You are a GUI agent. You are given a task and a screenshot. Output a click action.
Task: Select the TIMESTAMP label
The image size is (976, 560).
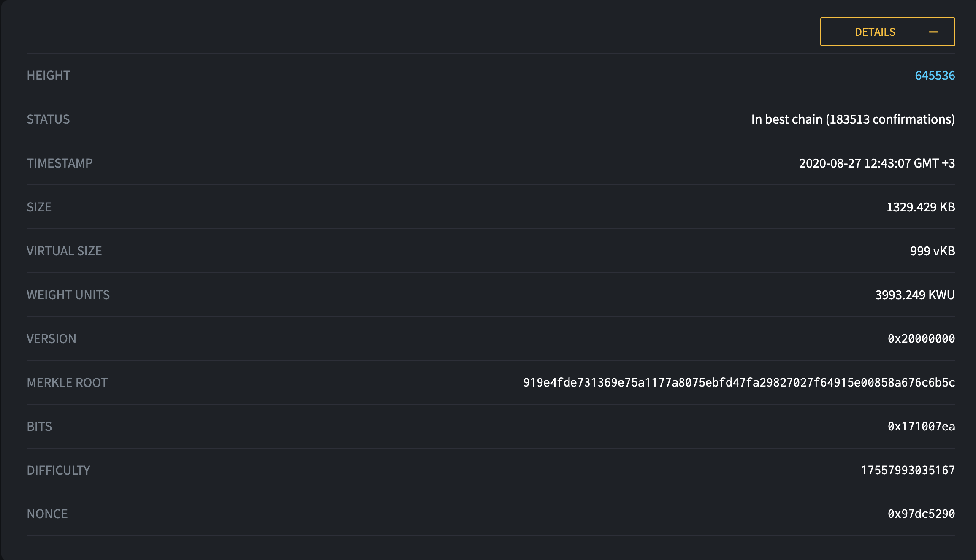pyautogui.click(x=60, y=163)
